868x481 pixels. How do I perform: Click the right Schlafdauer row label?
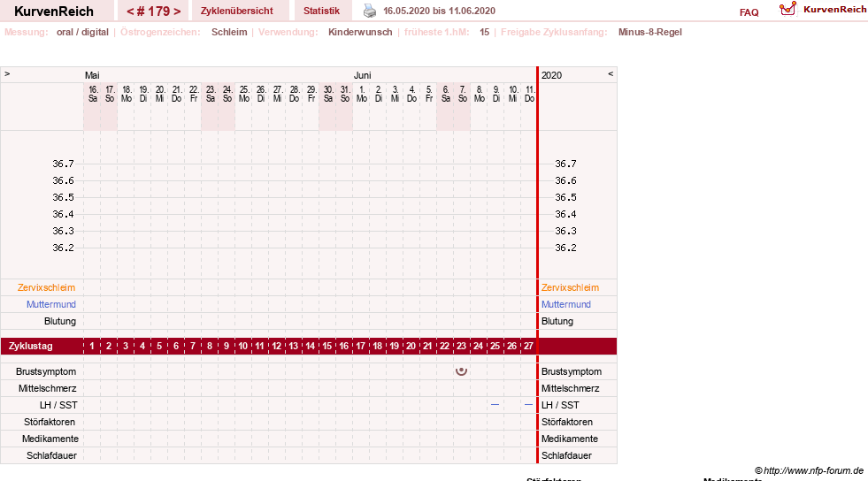click(x=566, y=455)
